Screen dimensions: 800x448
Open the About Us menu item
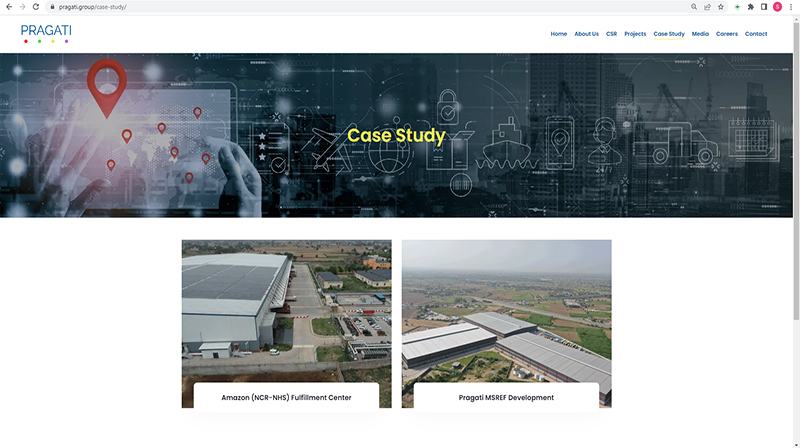pyautogui.click(x=586, y=34)
